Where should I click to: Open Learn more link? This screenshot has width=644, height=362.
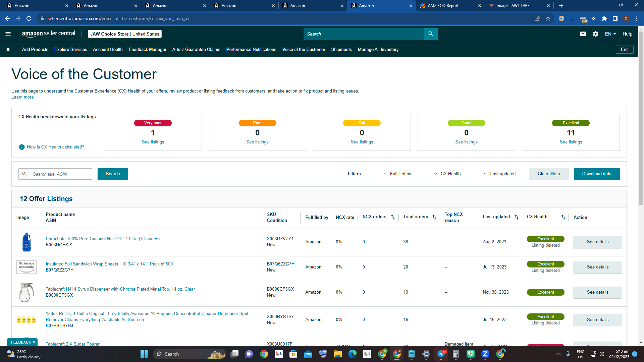pos(22,97)
